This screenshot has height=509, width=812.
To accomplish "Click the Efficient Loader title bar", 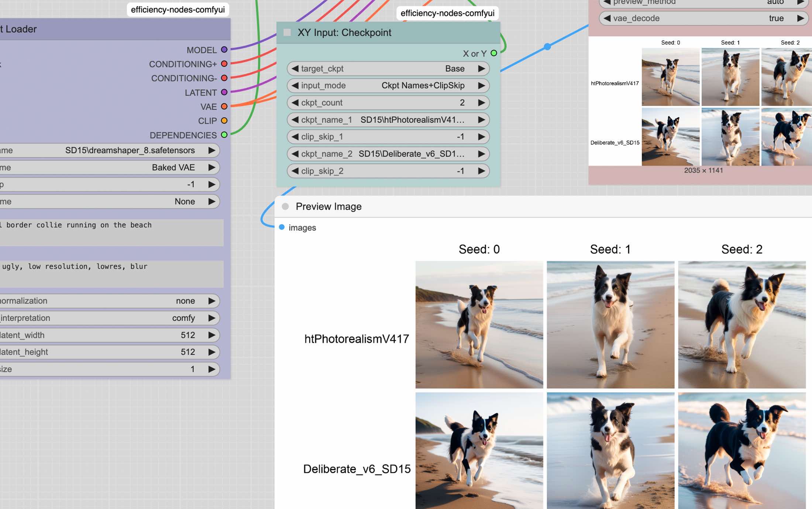I will (x=115, y=29).
